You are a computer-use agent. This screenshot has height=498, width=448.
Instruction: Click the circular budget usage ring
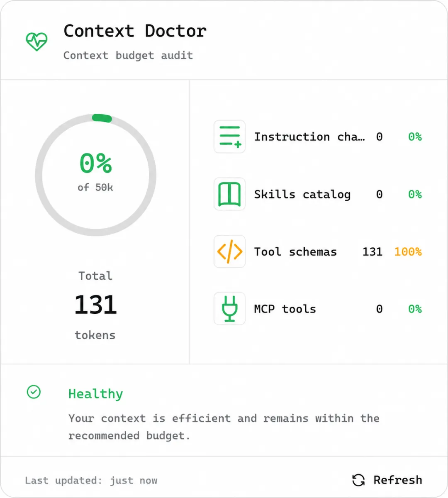click(96, 175)
